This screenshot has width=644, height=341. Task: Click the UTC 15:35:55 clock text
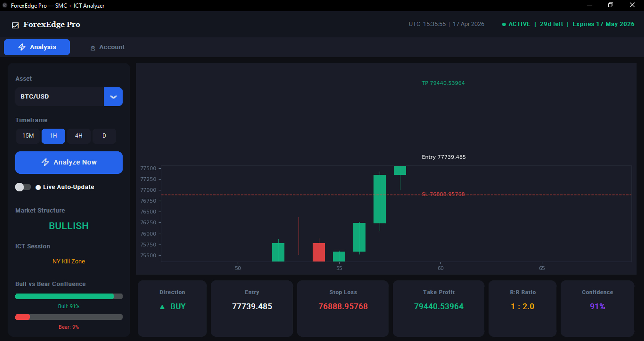point(427,24)
